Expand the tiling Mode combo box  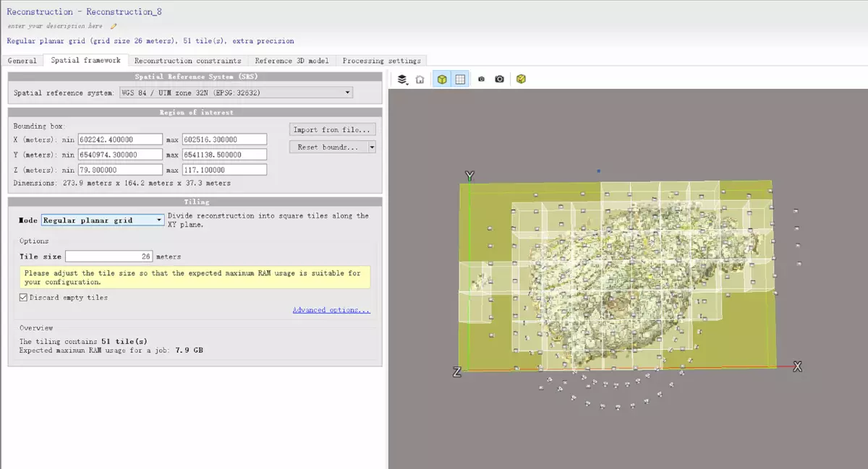tap(102, 220)
